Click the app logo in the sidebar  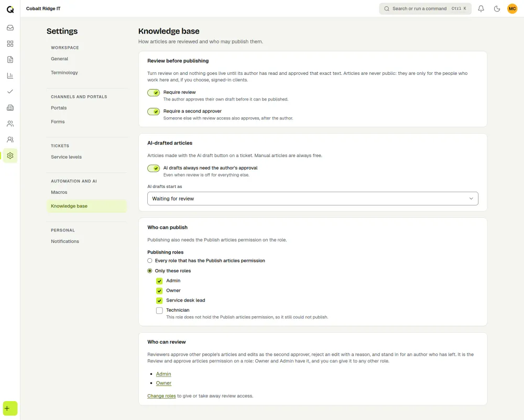10,9
